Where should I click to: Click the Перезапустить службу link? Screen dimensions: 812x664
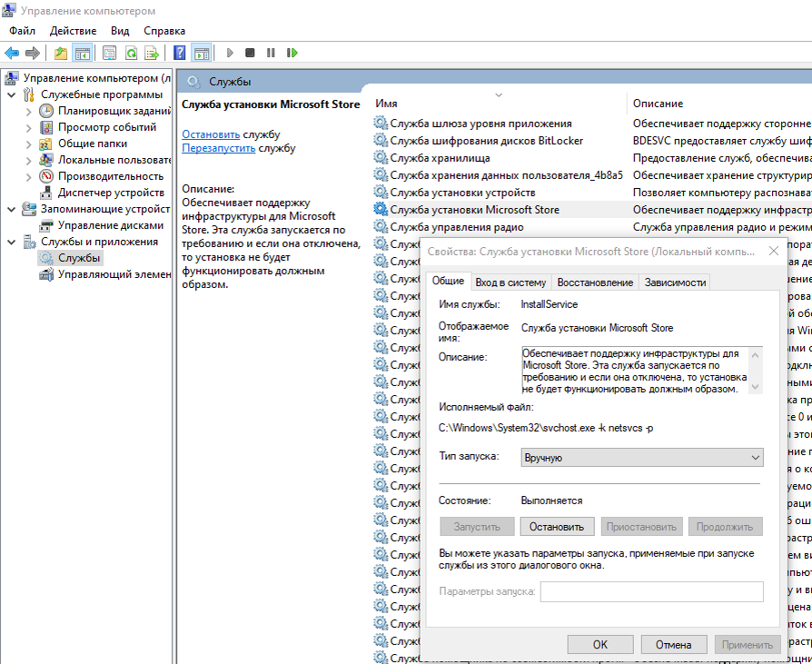(219, 148)
